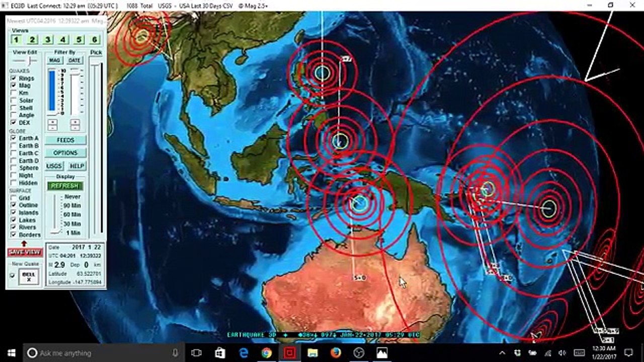The image size is (644, 362).
Task: Click the SAVE VIEW button
Action: pos(24,252)
